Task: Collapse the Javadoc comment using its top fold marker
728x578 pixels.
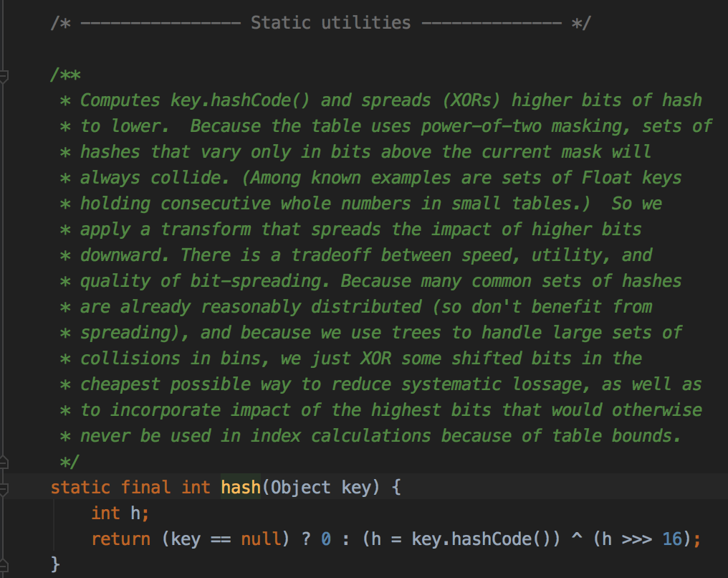Action: coord(4,76)
